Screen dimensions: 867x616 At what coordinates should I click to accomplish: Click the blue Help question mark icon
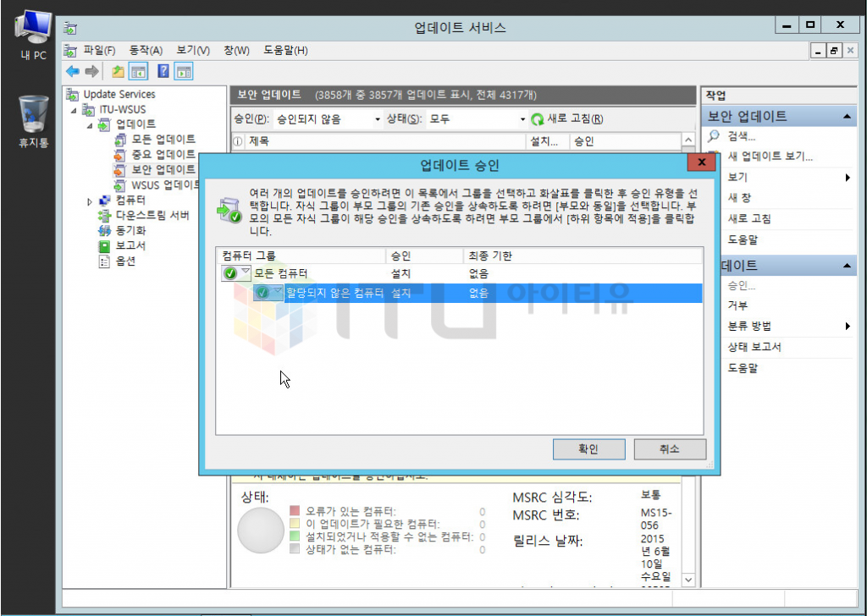(163, 72)
